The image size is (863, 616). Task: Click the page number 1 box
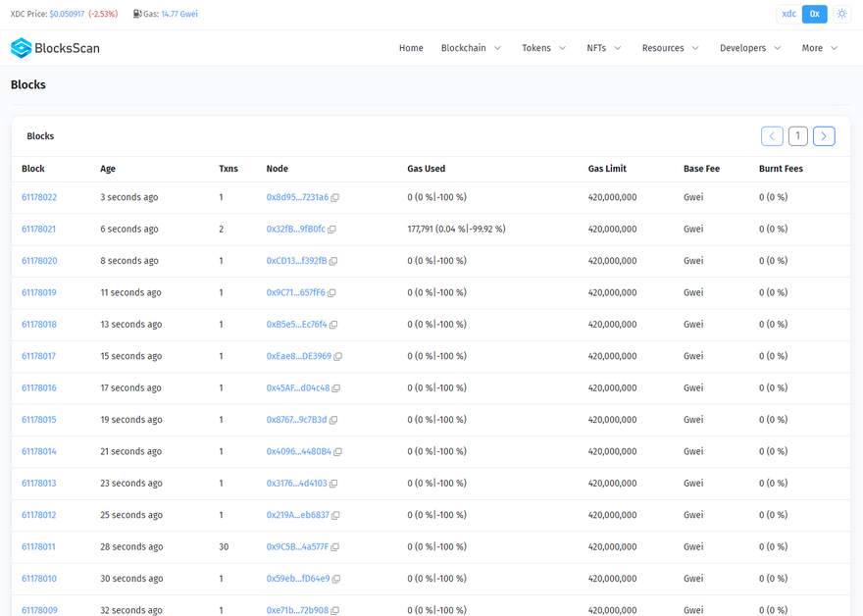point(798,136)
